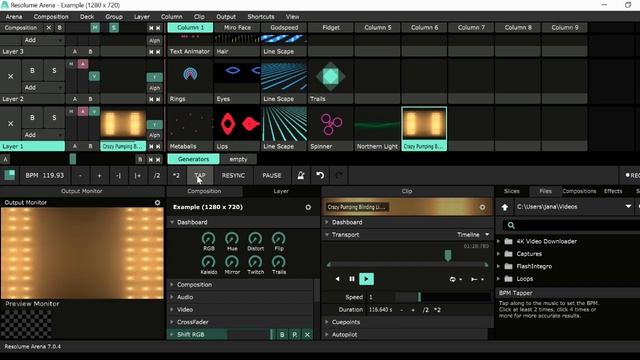Switch to the Layer tab
Viewport: 640px width, 360px height.
click(x=281, y=191)
